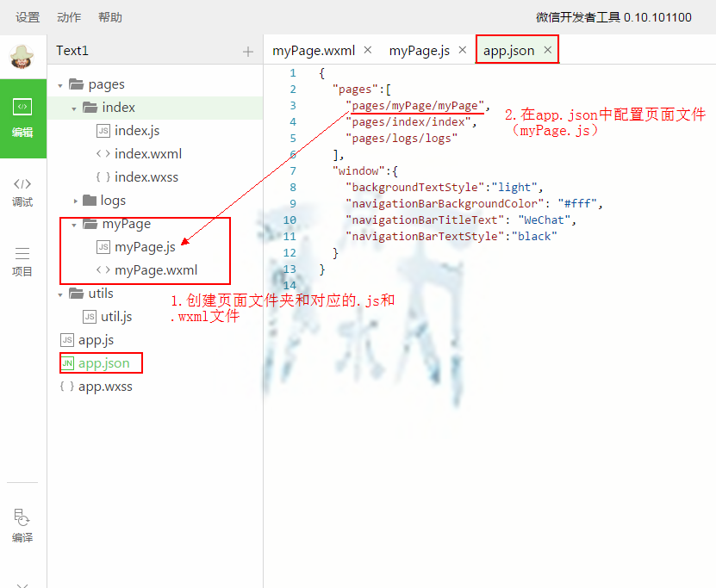Collapse the myPage folder
This screenshot has height=588, width=716.
tap(75, 225)
